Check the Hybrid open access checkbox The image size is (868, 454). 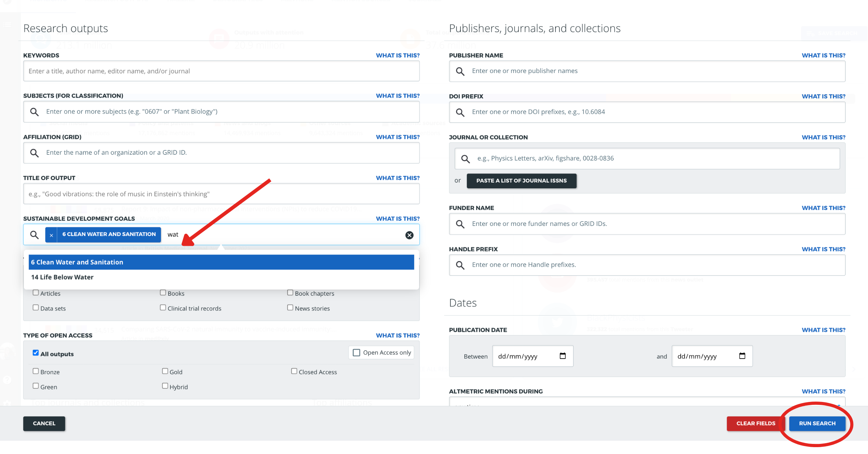pos(165,386)
